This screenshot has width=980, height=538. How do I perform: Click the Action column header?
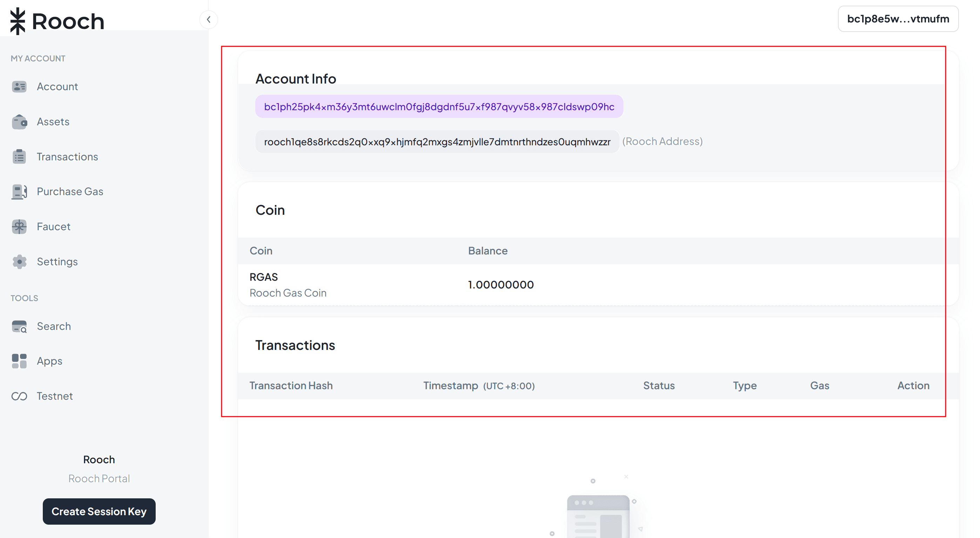[913, 385]
